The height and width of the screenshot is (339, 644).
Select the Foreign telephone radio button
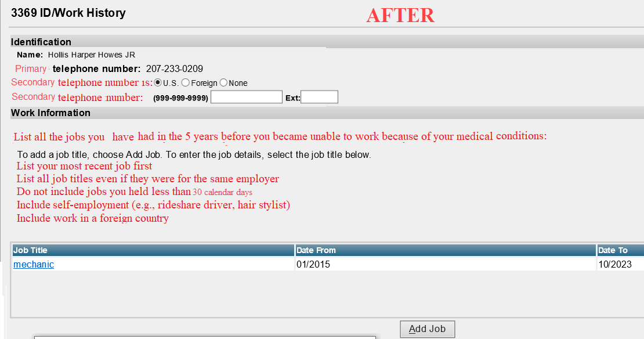click(x=185, y=82)
